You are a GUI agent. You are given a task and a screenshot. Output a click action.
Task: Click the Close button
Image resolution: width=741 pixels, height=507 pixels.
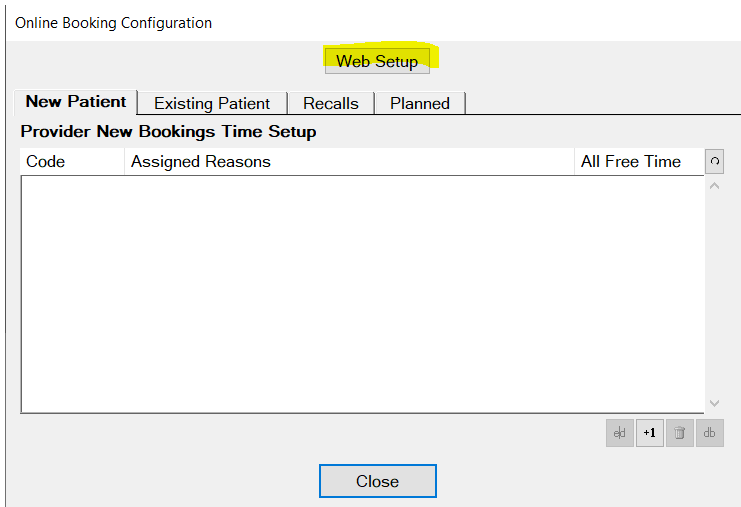tap(378, 481)
